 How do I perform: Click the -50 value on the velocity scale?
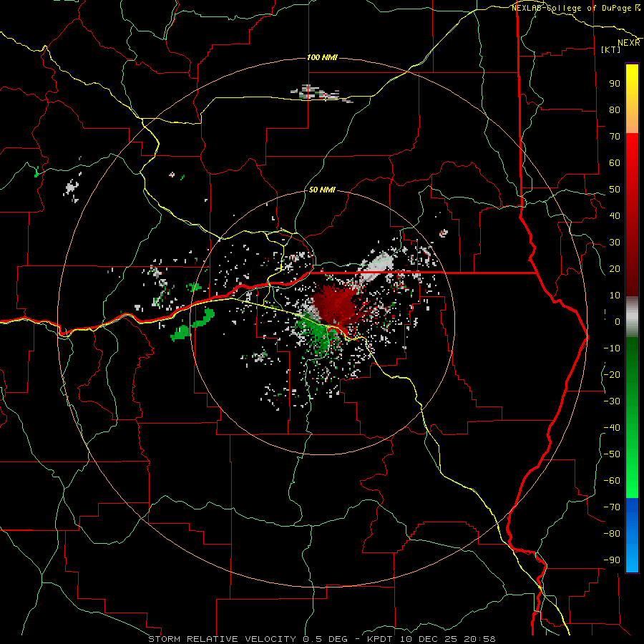(612, 454)
